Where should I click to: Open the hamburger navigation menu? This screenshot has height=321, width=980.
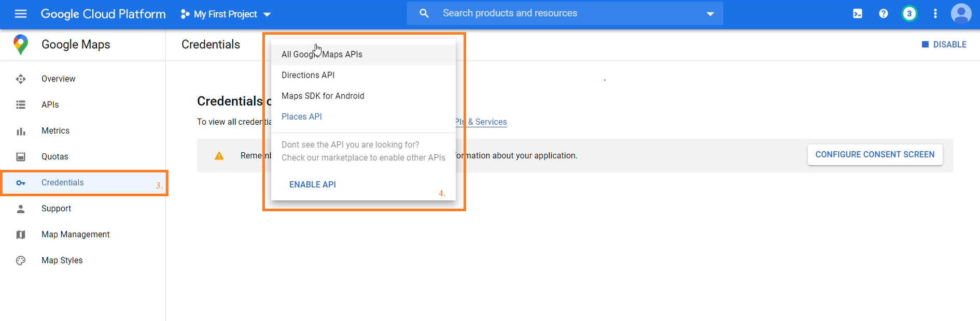[x=21, y=14]
